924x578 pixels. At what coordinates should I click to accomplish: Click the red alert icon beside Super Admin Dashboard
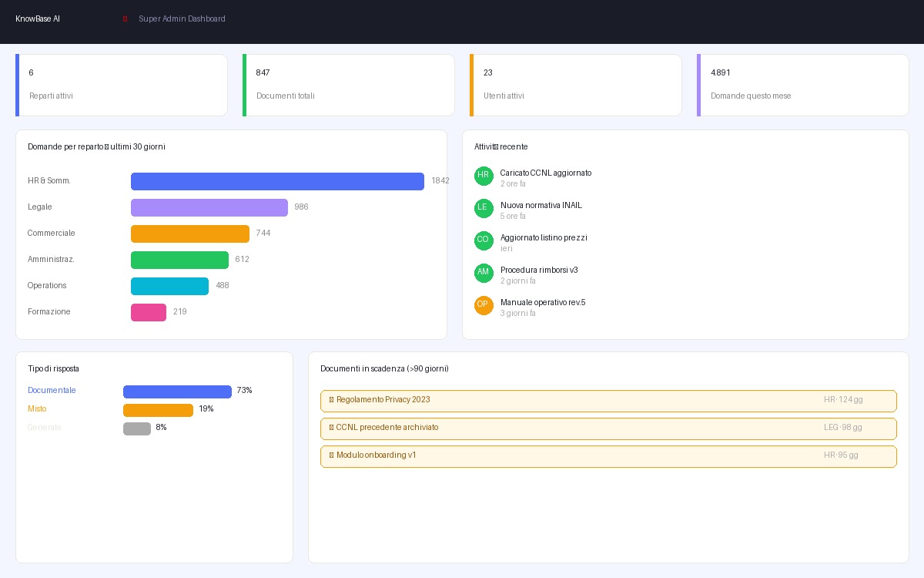(x=126, y=18)
